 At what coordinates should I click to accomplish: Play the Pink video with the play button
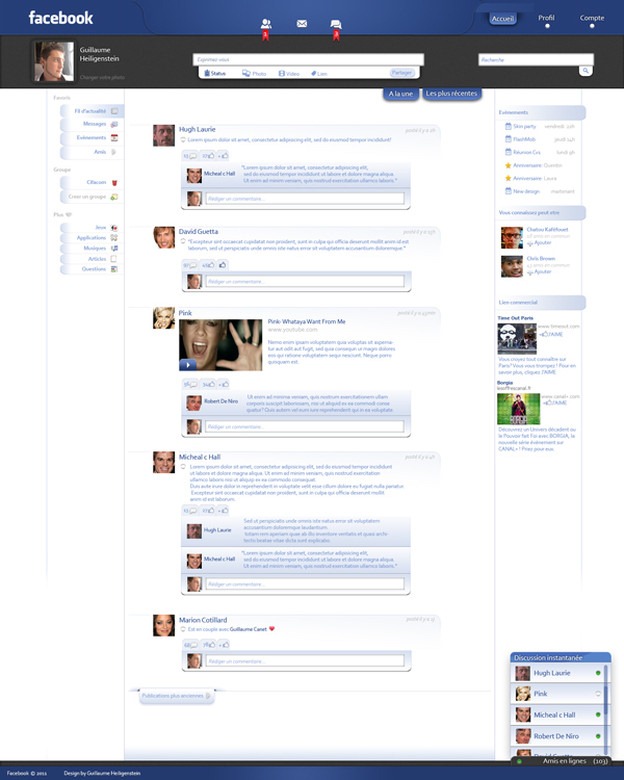pos(188,365)
